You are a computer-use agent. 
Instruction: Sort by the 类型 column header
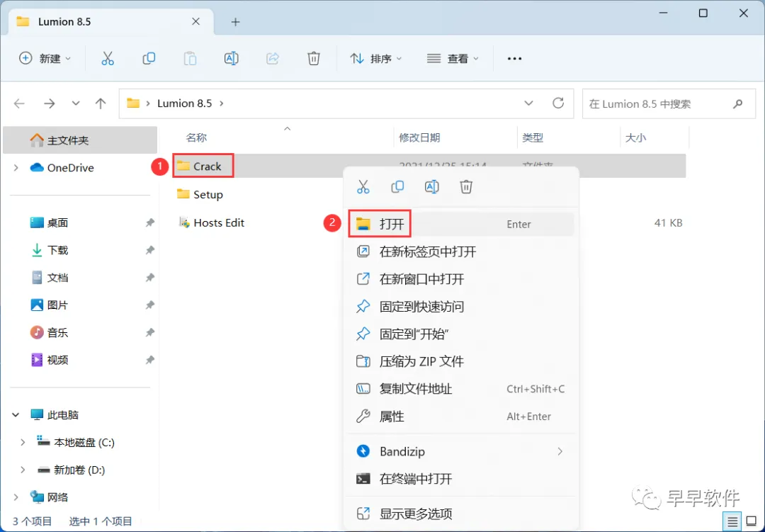[532, 137]
